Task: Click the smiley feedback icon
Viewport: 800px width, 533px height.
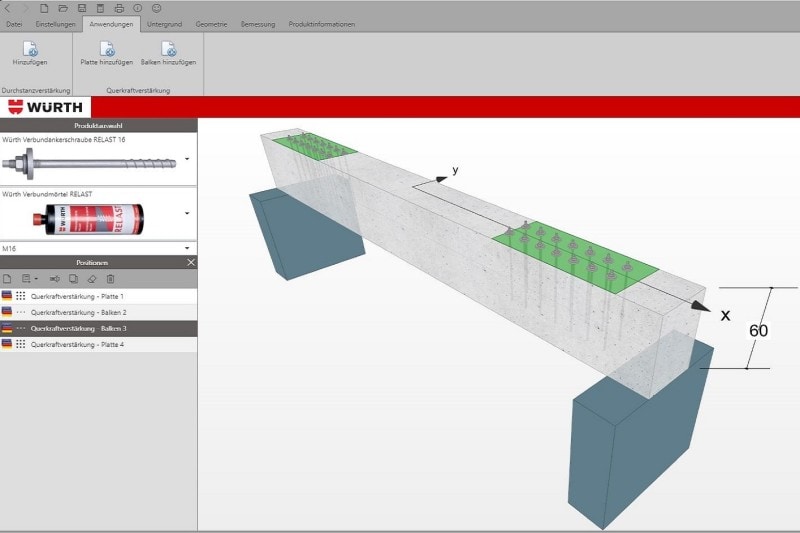Action: pyautogui.click(x=157, y=8)
